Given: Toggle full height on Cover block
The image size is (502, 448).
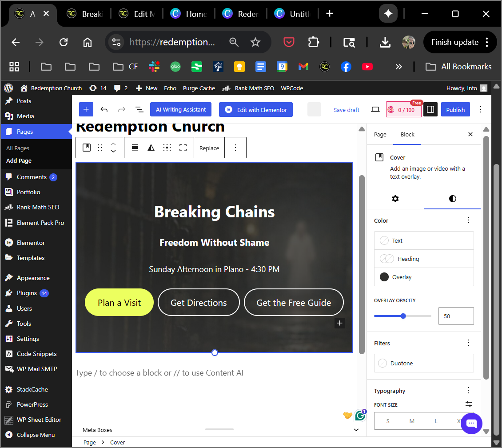Looking at the screenshot, I should [x=183, y=148].
